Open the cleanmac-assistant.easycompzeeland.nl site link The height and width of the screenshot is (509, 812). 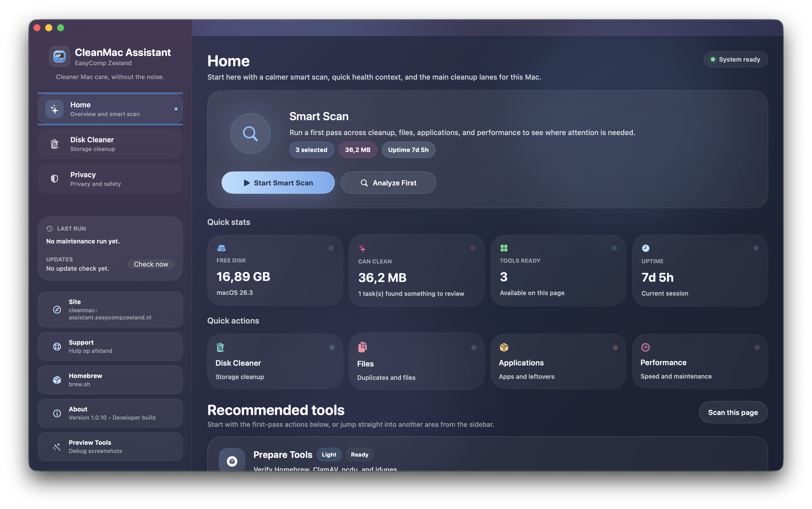110,309
